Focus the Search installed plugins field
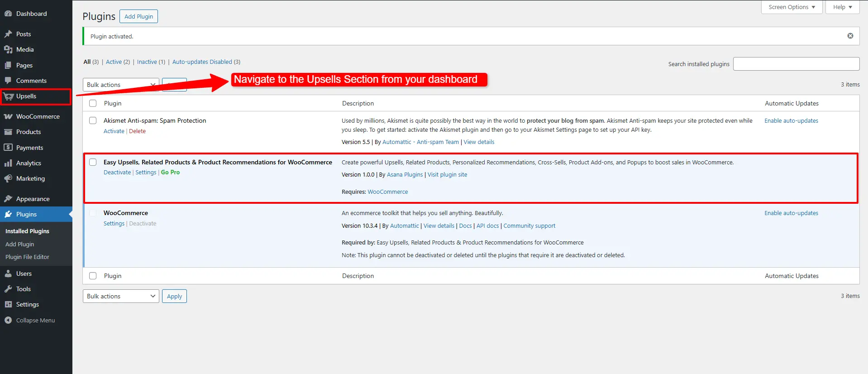This screenshot has width=868, height=374. pyautogui.click(x=796, y=64)
